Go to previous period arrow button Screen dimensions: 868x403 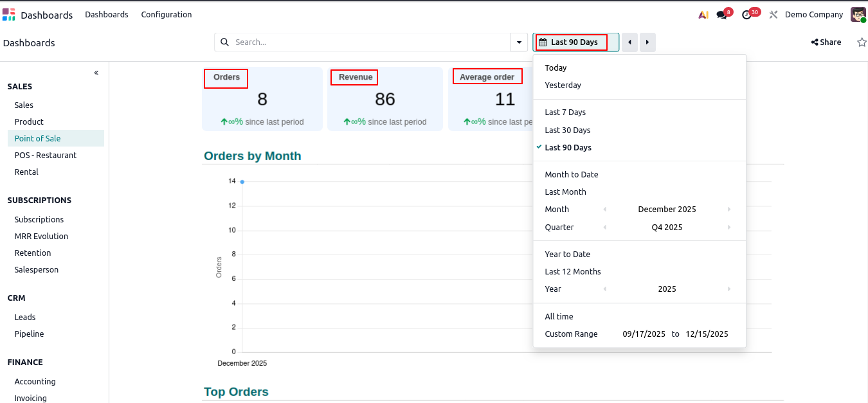tap(629, 42)
